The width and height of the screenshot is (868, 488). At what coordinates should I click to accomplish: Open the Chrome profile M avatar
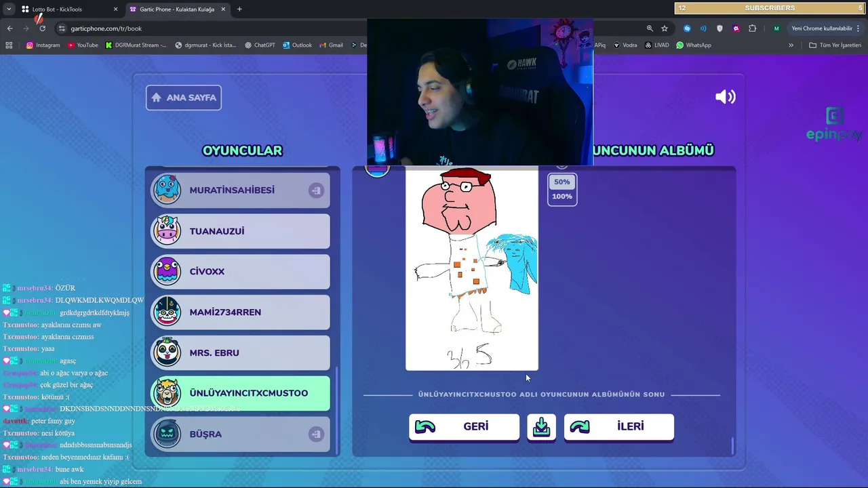pos(776,28)
